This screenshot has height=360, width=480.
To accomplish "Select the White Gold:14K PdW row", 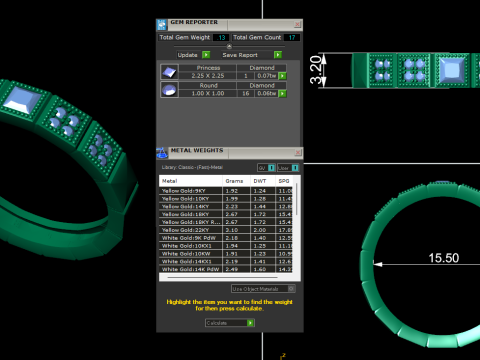I will click(226, 269).
